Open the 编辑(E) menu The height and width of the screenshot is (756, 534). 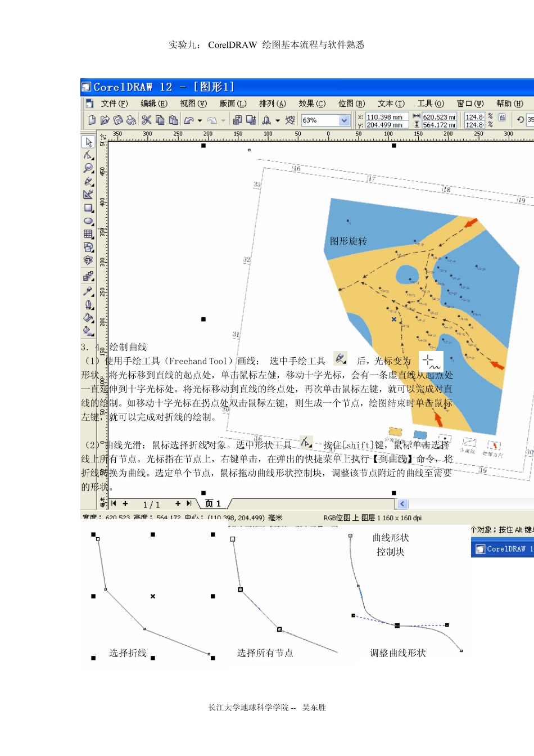[153, 103]
